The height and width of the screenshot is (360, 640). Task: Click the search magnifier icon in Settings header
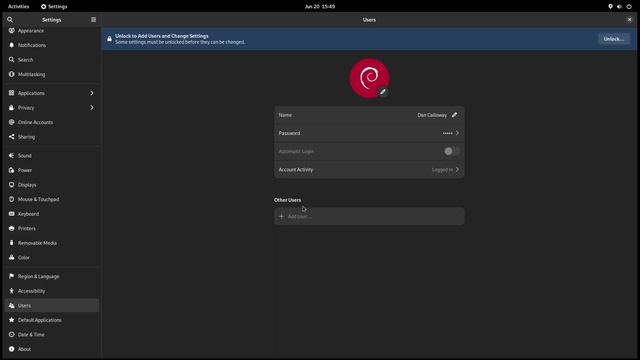click(10, 20)
